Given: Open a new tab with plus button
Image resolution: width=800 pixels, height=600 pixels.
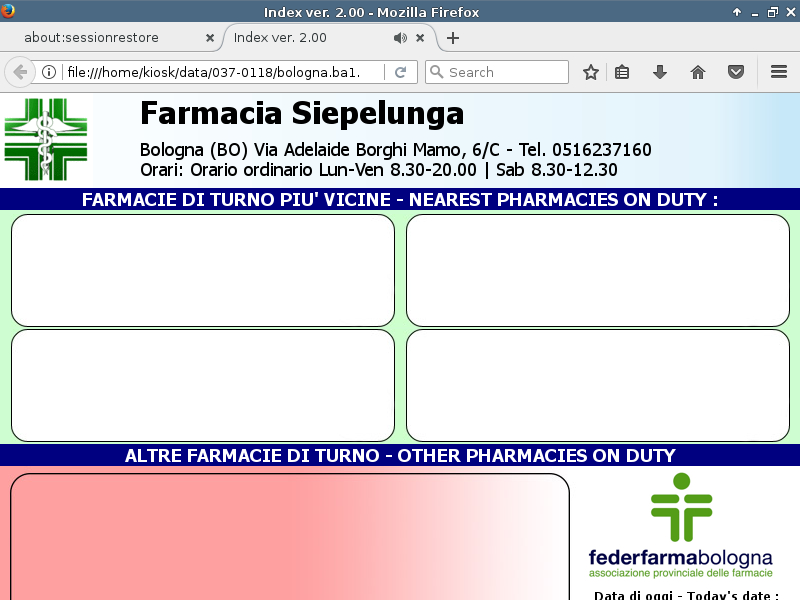Looking at the screenshot, I should [453, 38].
